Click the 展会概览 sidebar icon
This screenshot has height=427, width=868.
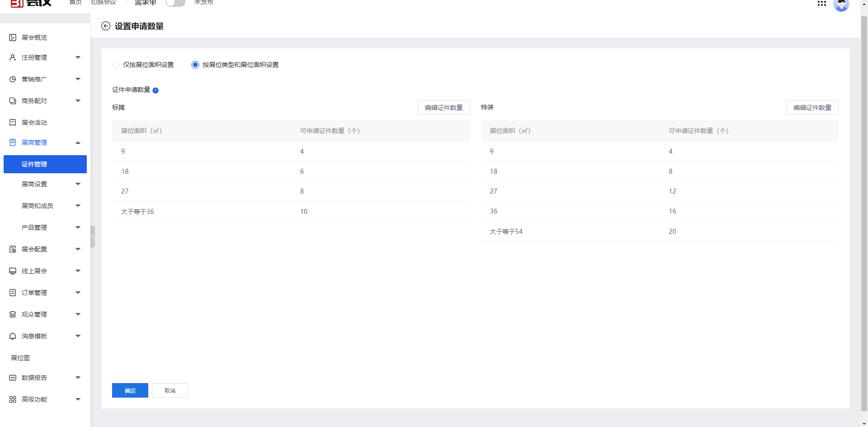13,38
